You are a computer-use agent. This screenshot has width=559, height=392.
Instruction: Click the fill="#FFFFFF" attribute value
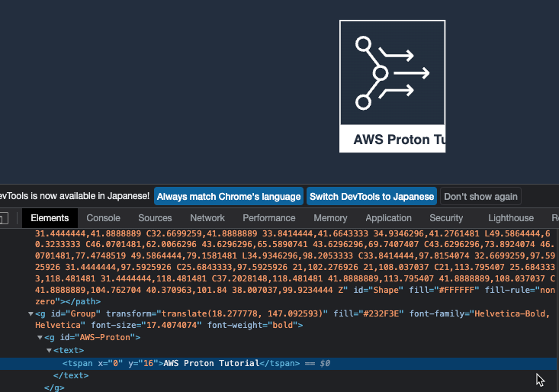point(458,290)
